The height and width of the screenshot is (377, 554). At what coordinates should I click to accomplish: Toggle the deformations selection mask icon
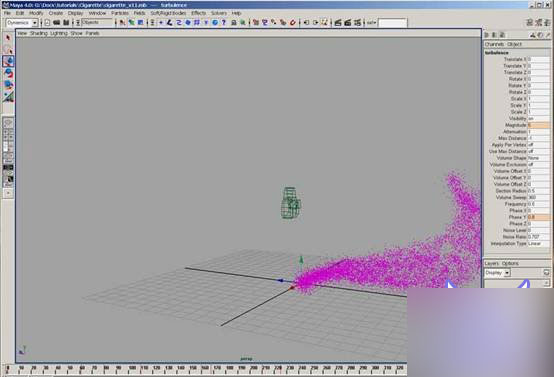197,23
